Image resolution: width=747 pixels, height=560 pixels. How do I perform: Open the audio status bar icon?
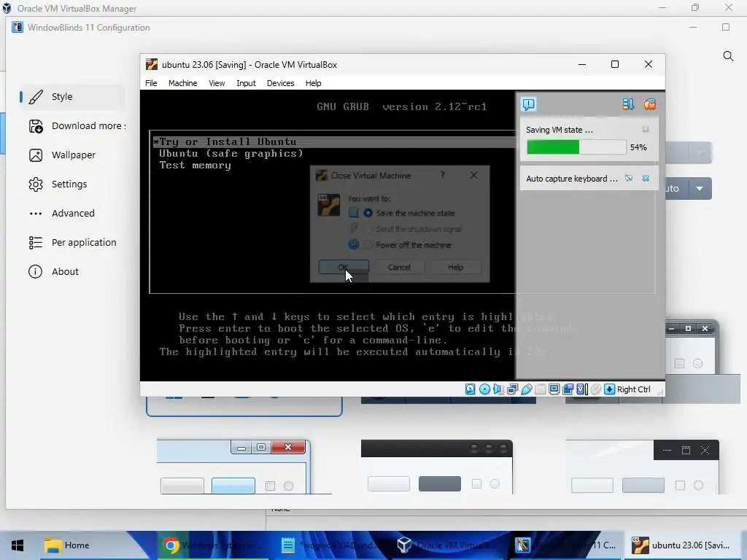498,389
